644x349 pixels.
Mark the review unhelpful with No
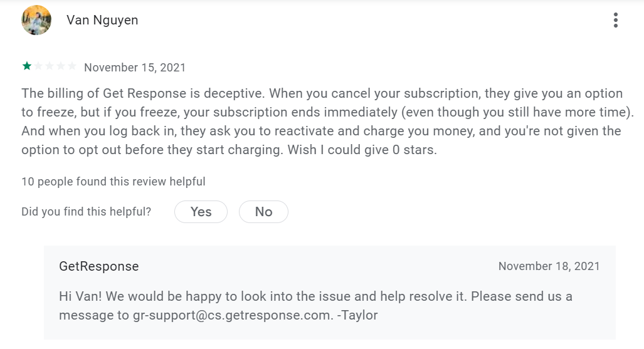pos(263,212)
